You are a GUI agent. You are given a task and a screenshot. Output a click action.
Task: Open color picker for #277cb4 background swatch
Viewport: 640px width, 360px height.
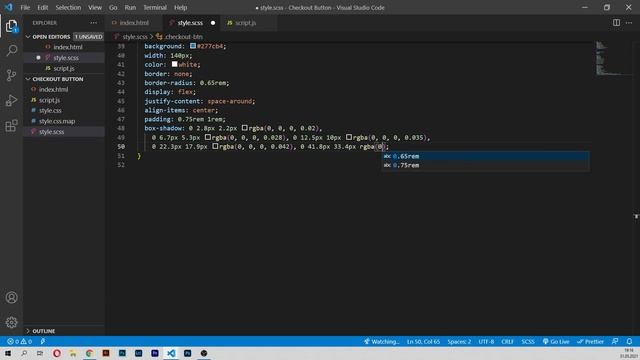[x=193, y=46]
